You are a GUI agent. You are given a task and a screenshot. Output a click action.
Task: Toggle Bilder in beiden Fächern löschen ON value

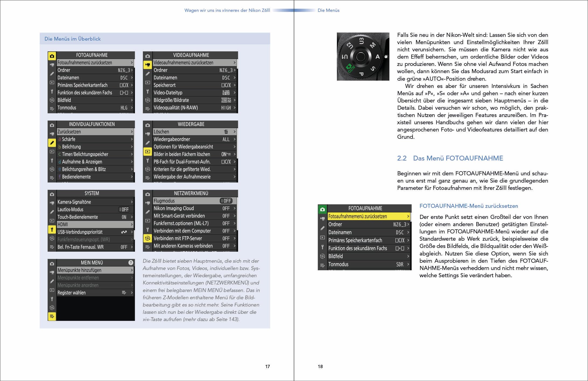(x=226, y=154)
